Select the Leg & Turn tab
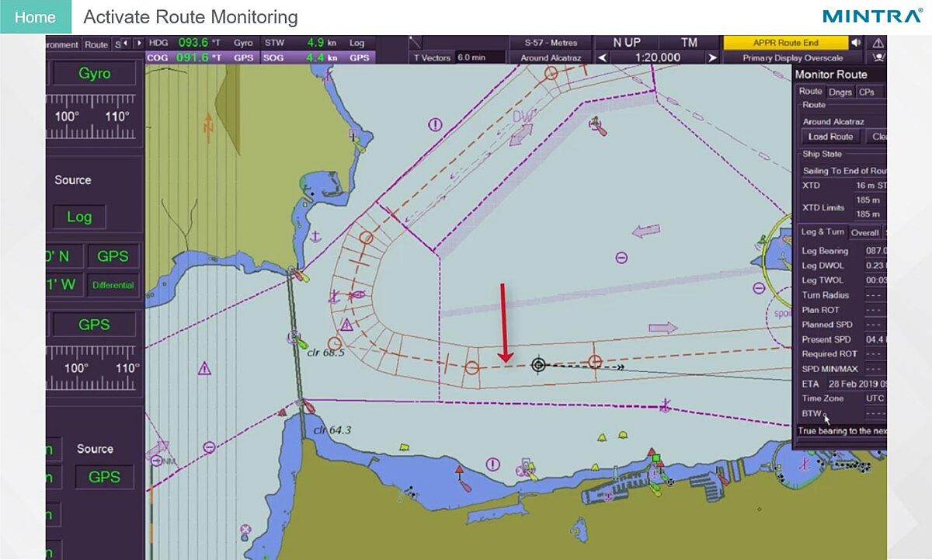The image size is (932, 560). 822,232
